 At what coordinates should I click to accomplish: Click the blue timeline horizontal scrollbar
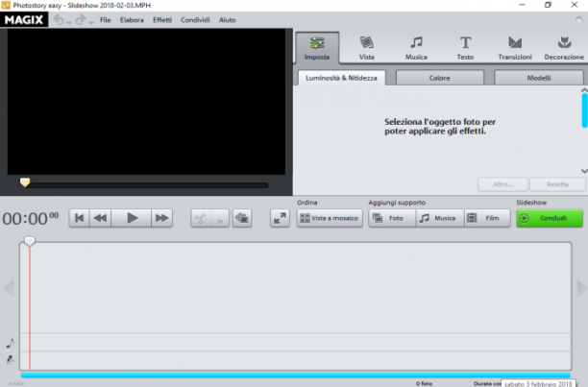coord(296,375)
